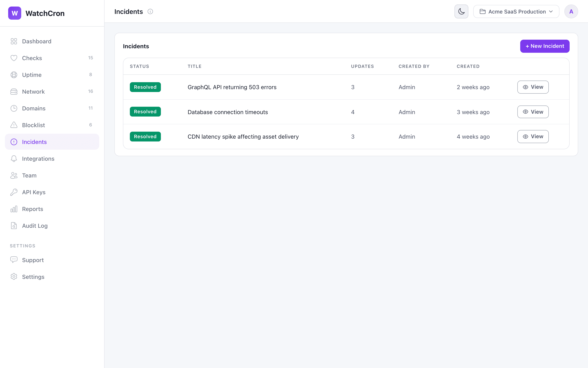588x368 pixels.
Task: Click the Uptime globe icon
Action: point(14,75)
